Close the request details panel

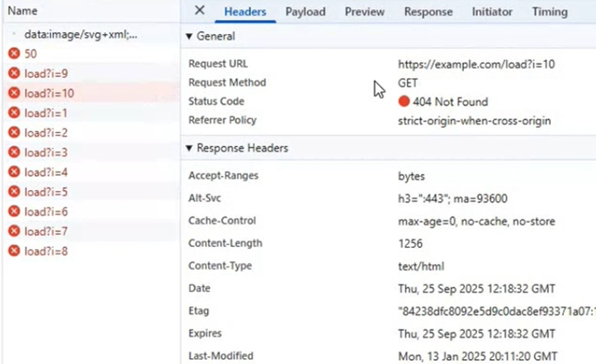[x=200, y=11]
